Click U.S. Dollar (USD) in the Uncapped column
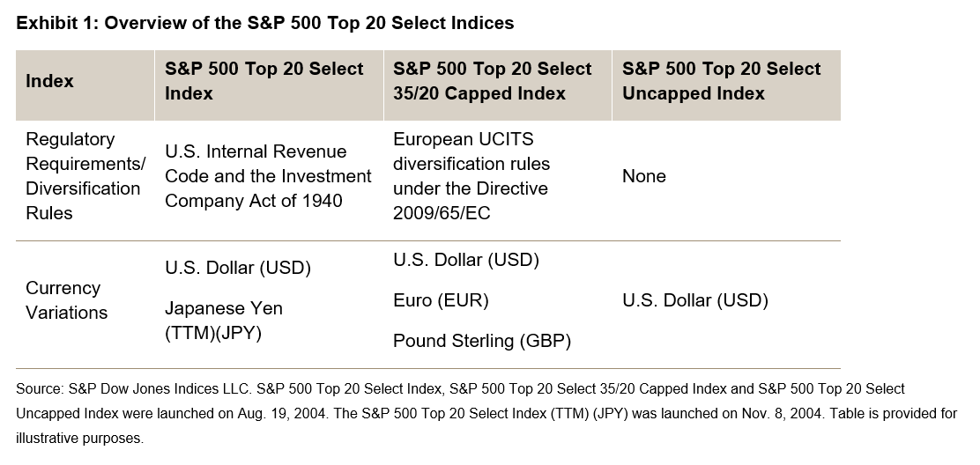The image size is (980, 465). pyautogui.click(x=694, y=300)
